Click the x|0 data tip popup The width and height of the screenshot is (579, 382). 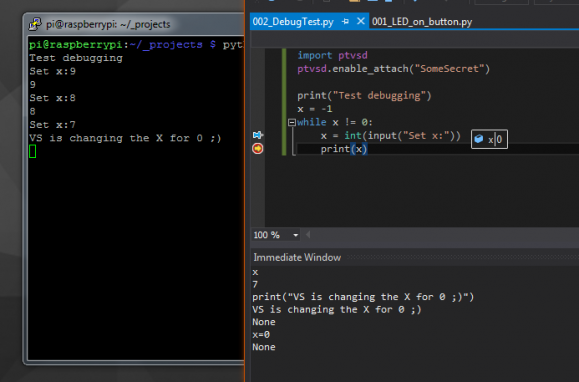click(489, 140)
